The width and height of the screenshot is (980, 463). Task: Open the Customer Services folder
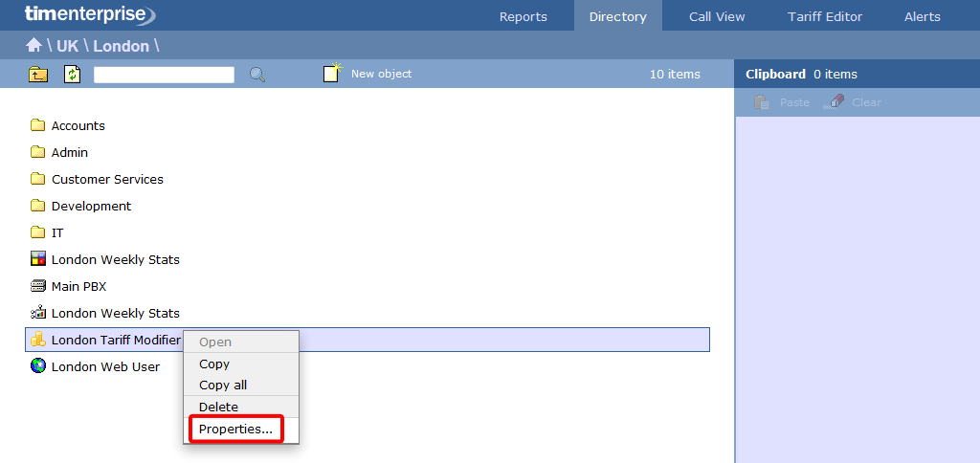click(106, 179)
